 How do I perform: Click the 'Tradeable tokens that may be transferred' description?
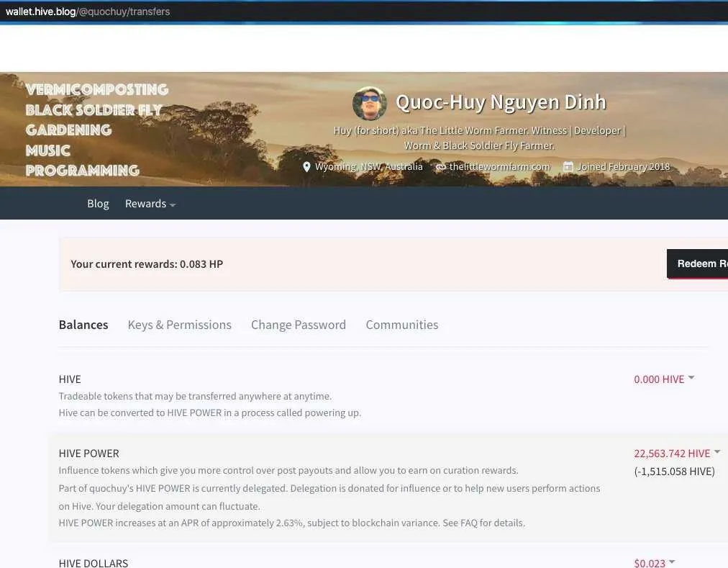[195, 396]
